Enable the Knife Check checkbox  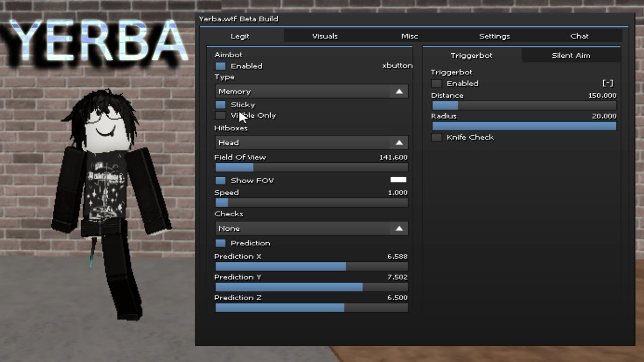(x=437, y=137)
